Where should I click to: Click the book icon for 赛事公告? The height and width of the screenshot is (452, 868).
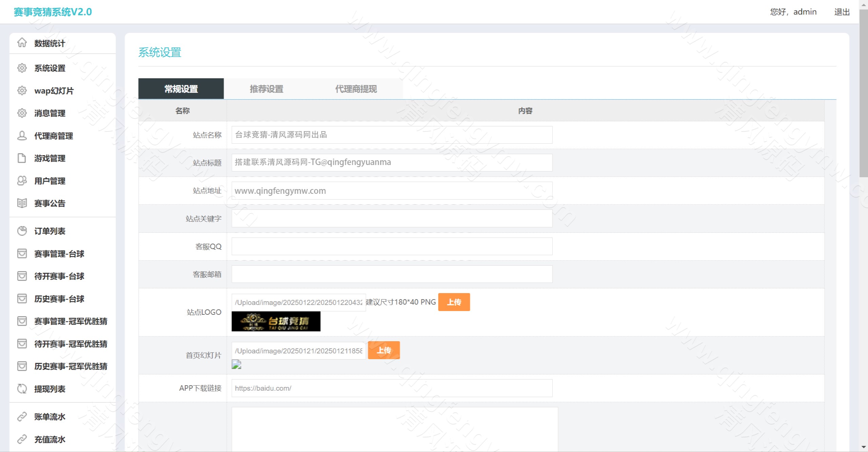pyautogui.click(x=22, y=203)
